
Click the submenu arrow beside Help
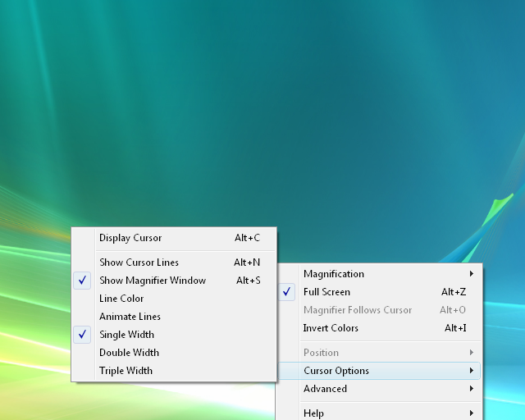(471, 413)
